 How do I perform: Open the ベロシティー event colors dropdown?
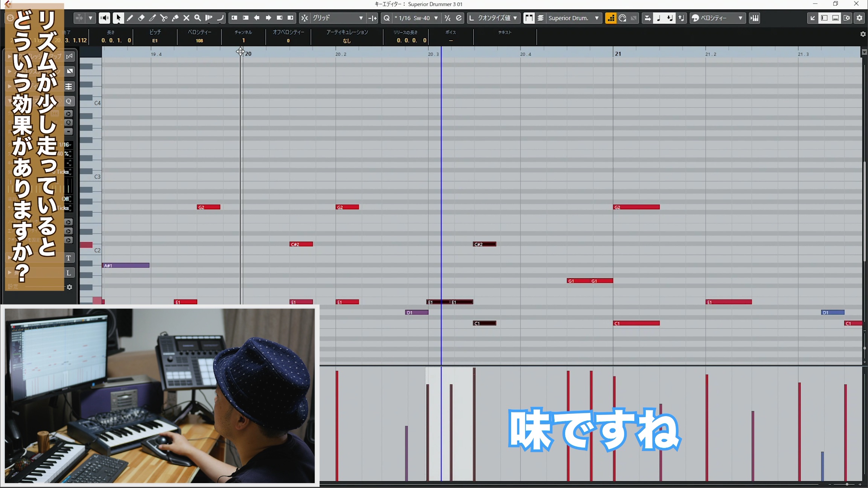point(717,18)
